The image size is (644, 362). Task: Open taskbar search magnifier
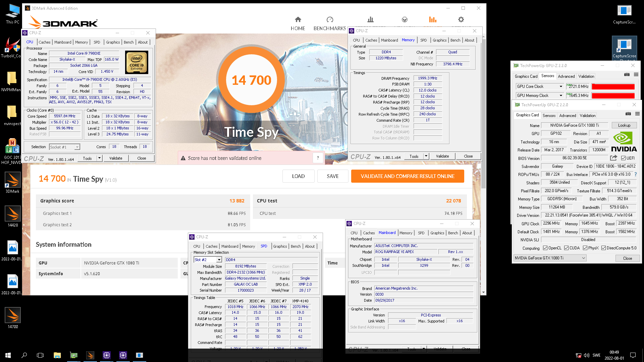(24, 355)
